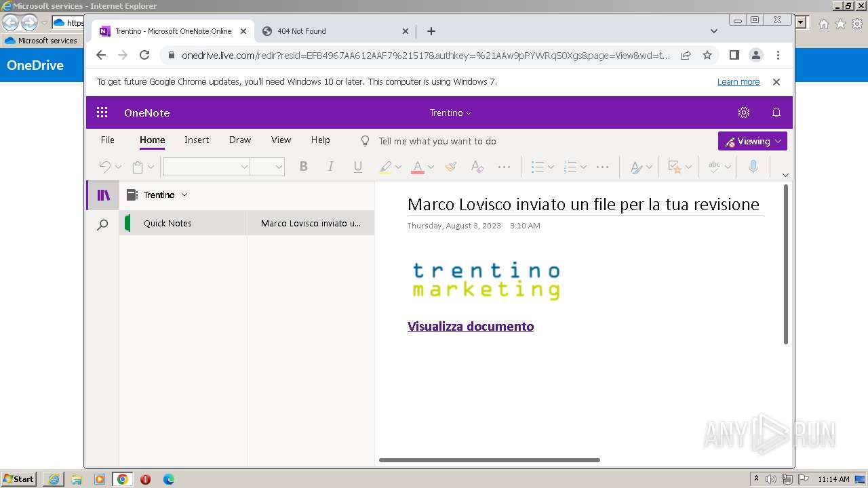Image resolution: width=868 pixels, height=488 pixels.
Task: Open the Viewing mode dropdown
Action: point(753,141)
